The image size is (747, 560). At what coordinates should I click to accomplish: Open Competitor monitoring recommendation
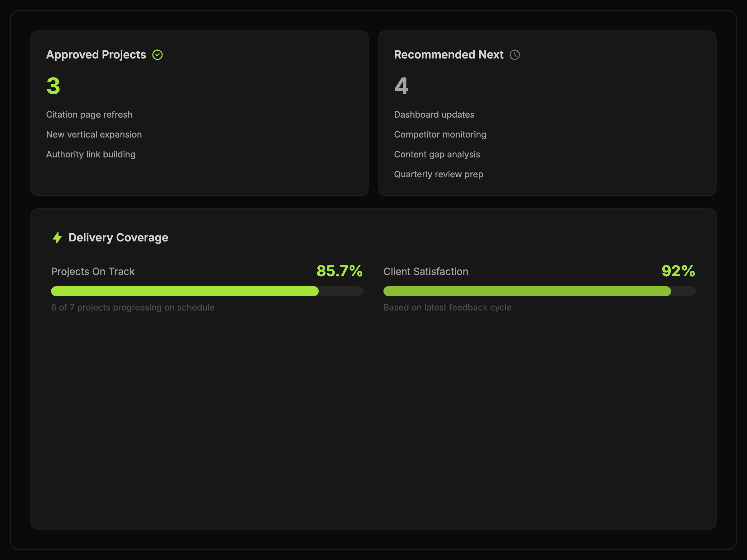click(440, 135)
